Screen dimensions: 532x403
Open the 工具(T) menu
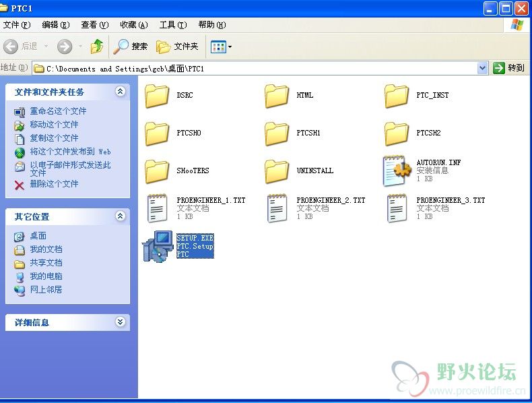(173, 25)
